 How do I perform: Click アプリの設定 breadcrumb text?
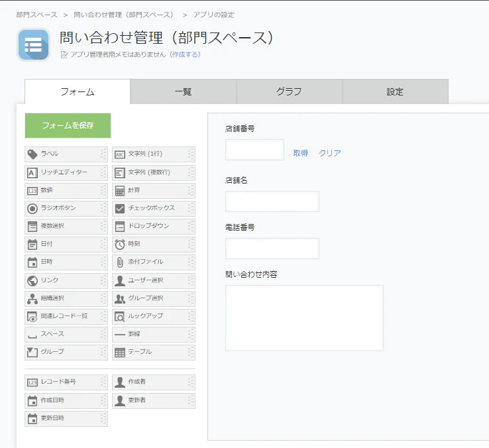point(214,15)
